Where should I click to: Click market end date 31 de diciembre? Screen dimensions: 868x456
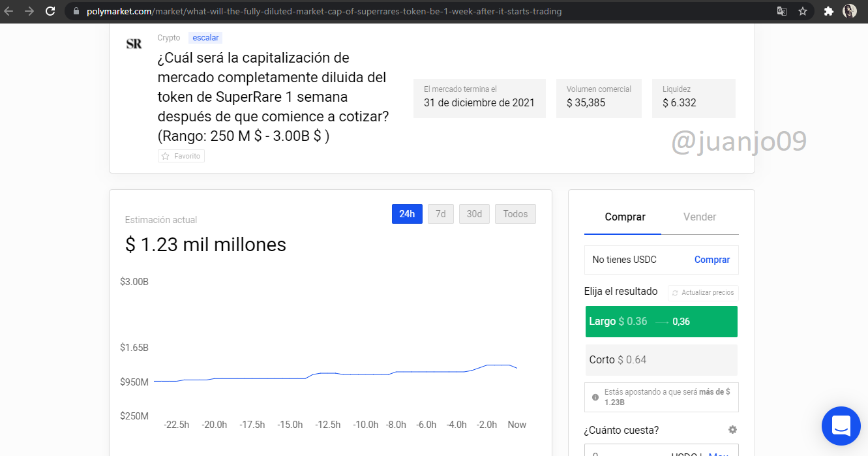click(x=479, y=102)
